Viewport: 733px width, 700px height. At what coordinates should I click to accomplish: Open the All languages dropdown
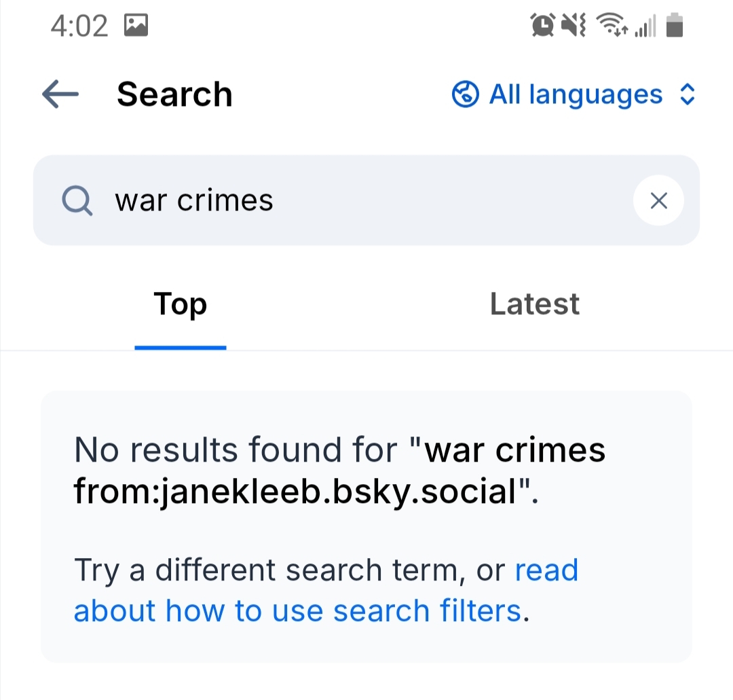tap(576, 94)
